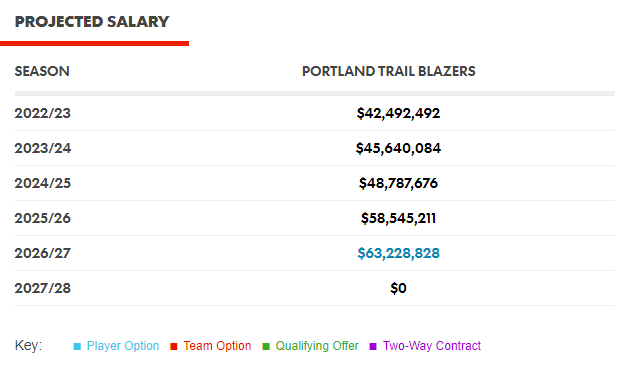Click the $45,640,084 salary value

click(398, 148)
